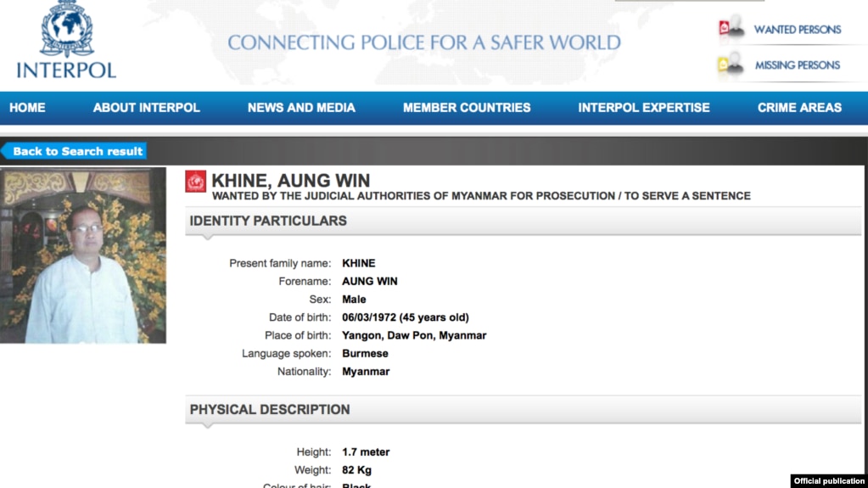Select INTERPOL EXPERTISE in the nav bar
868x488 pixels.
click(644, 108)
